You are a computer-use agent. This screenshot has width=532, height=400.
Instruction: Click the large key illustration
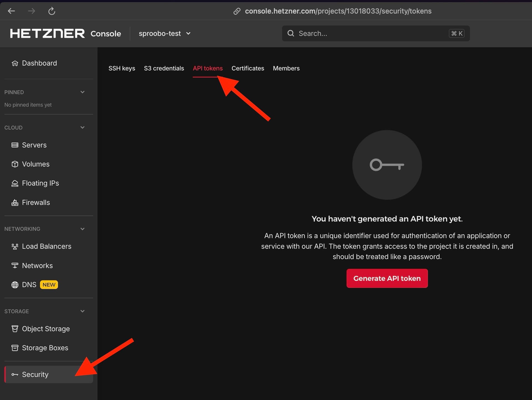[x=387, y=165]
